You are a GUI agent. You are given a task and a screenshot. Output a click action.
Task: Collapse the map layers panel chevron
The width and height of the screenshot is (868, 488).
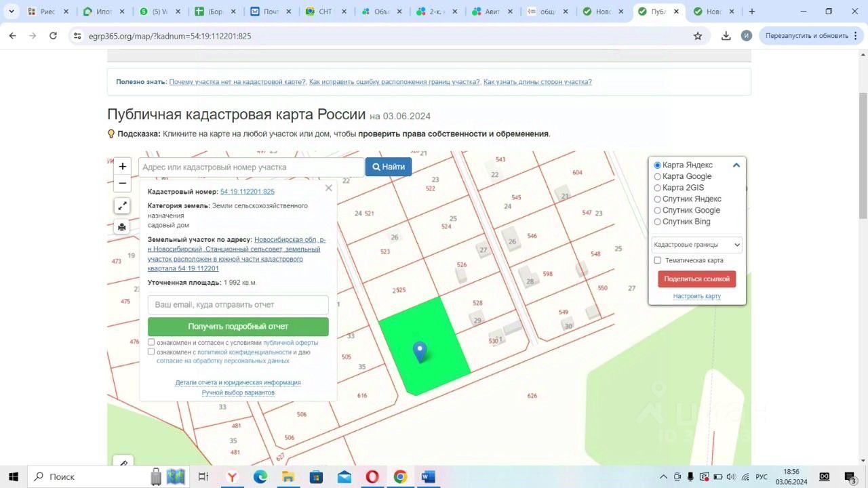[736, 165]
